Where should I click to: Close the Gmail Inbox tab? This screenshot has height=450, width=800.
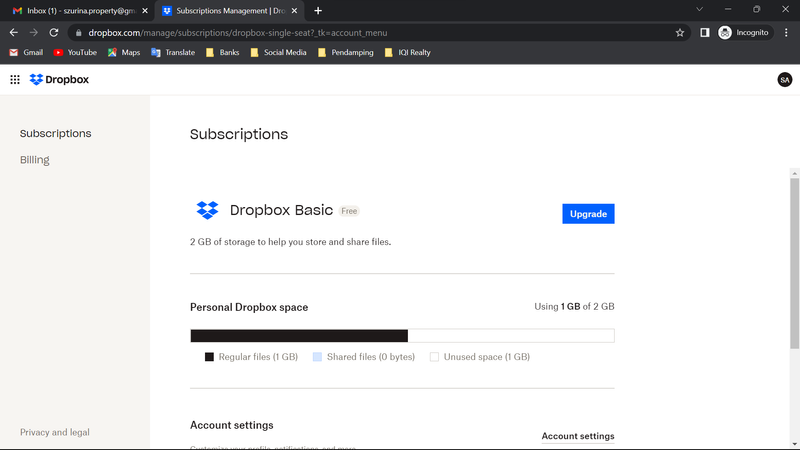tap(145, 11)
